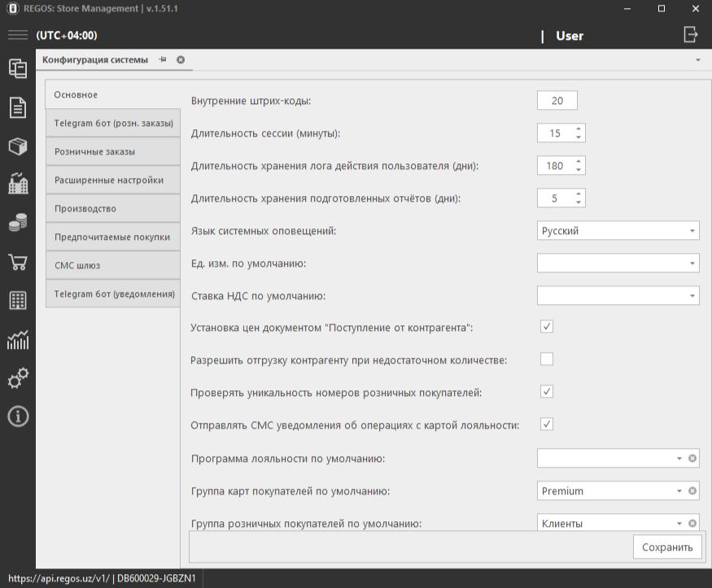Click the logout icon next to User
This screenshot has height=588, width=712.
[x=691, y=34]
